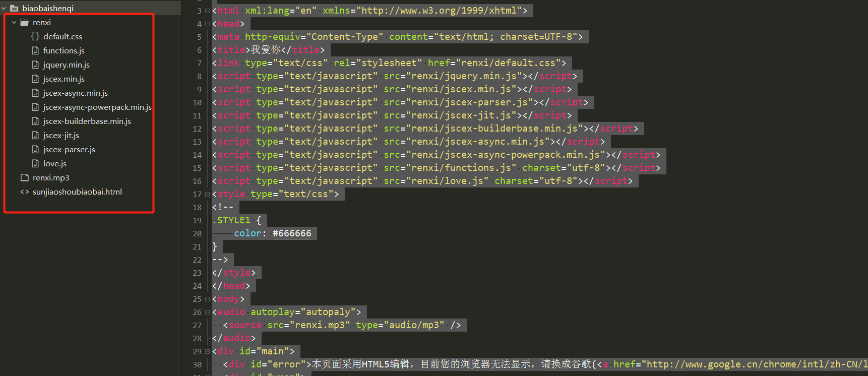Image resolution: width=868 pixels, height=376 pixels.
Task: Fold the div main on line 29
Action: (x=207, y=351)
